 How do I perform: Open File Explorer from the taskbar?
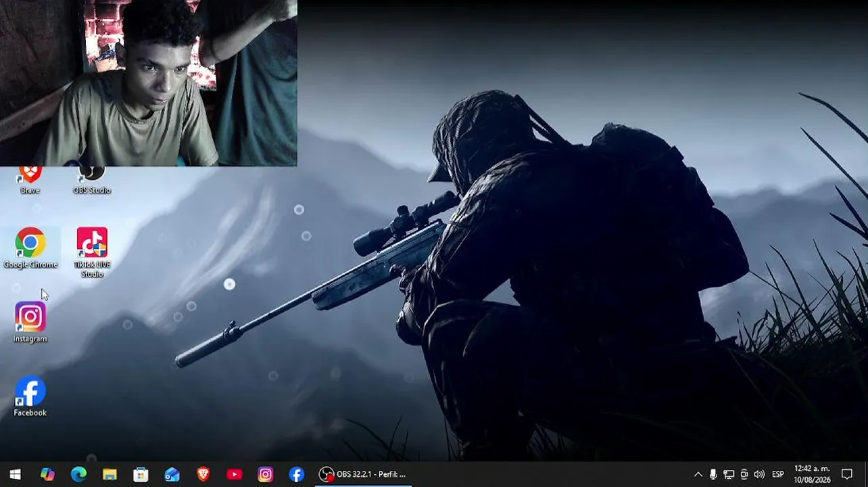click(x=110, y=474)
